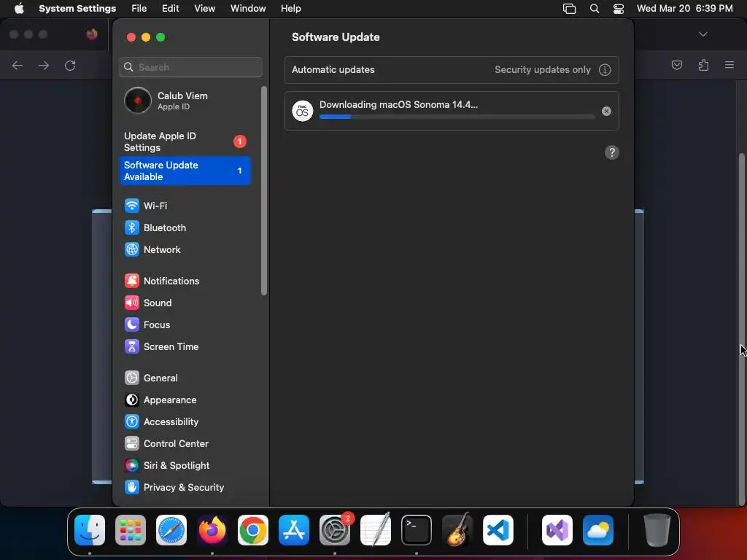Screen dimensions: 747x560
Task: Open Spotlight search in menu bar
Action: pyautogui.click(x=595, y=9)
